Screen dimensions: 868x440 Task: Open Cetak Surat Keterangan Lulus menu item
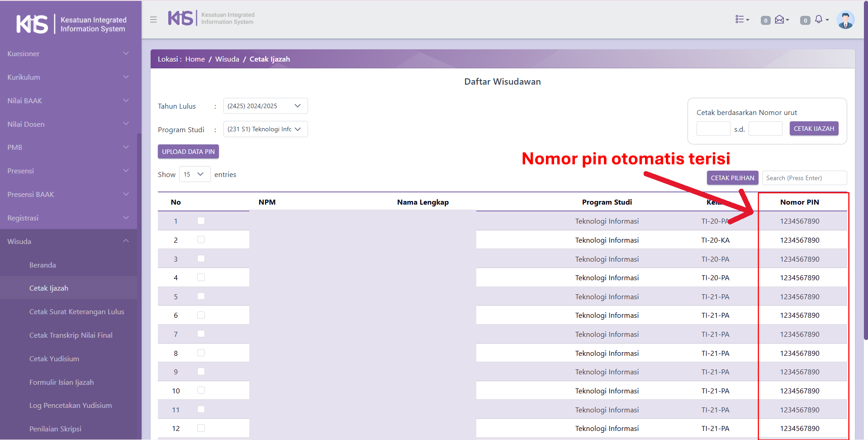click(x=76, y=312)
